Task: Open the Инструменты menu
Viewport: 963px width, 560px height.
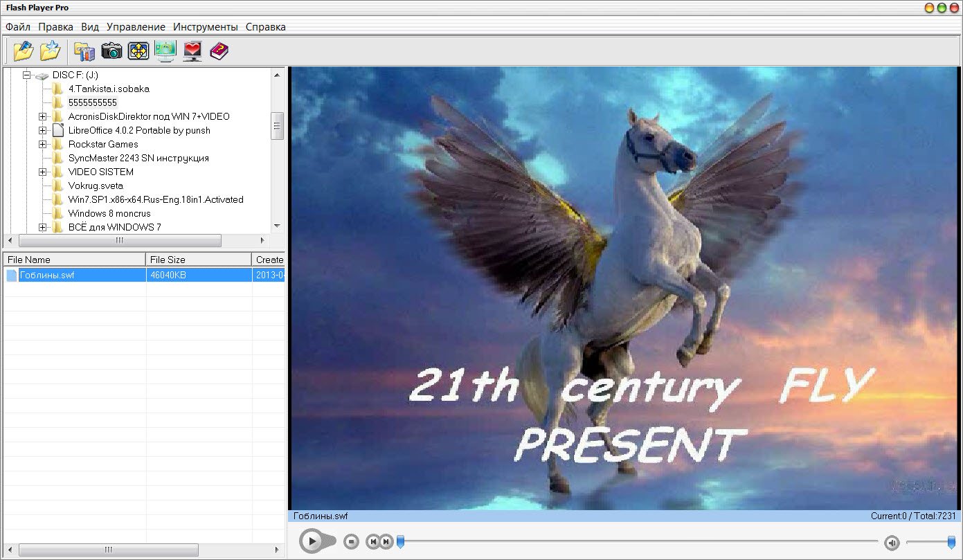Action: (206, 27)
